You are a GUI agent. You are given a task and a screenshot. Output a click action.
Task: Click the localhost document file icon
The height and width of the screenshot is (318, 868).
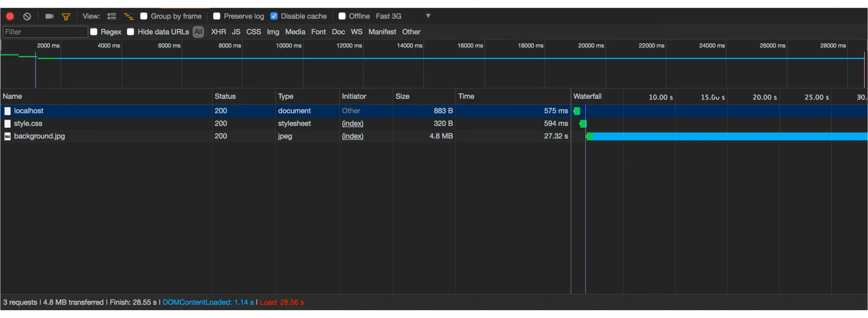[x=7, y=111]
